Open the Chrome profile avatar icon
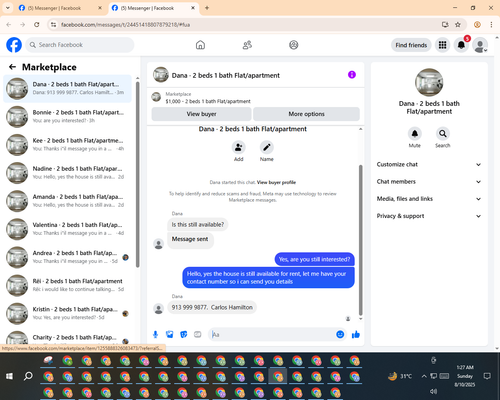The width and height of the screenshot is (500, 400). click(477, 25)
